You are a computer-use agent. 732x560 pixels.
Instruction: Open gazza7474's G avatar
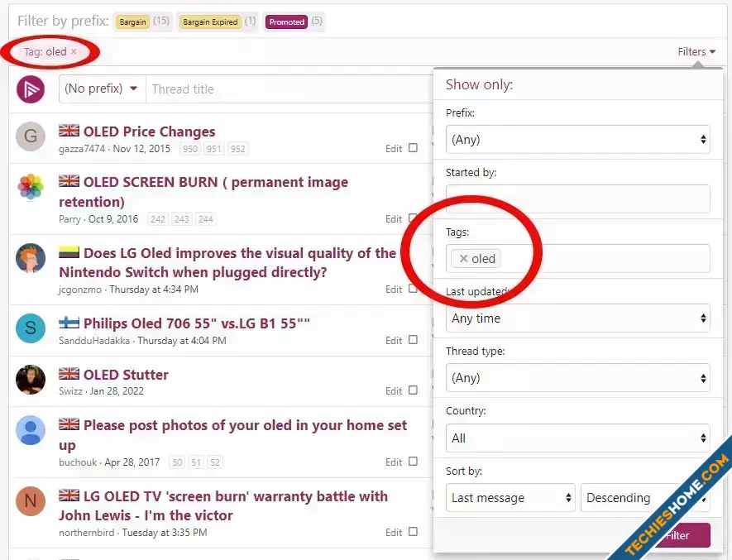(31, 136)
